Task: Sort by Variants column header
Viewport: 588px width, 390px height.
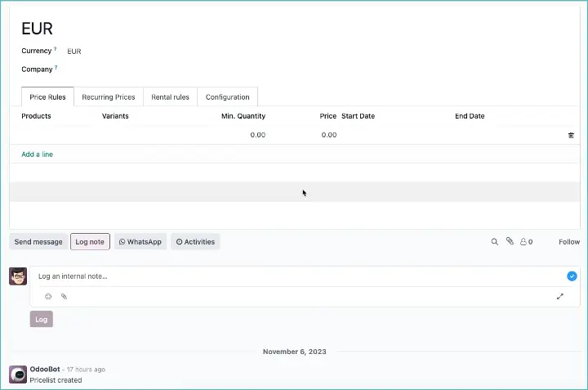Action: pos(115,116)
